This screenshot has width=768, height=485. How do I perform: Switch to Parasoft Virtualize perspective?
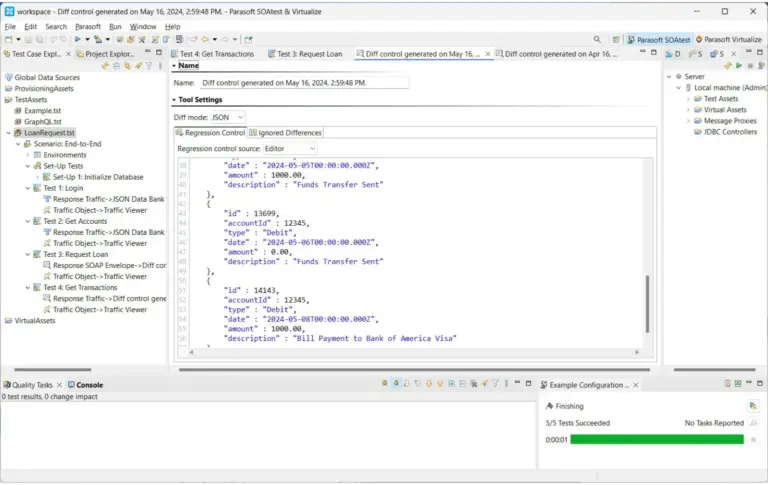729,40
